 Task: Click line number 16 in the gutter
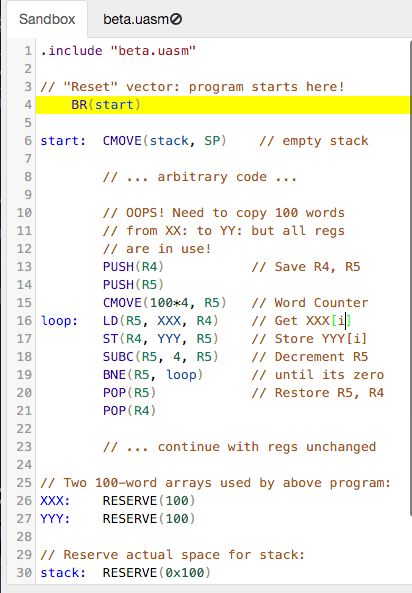point(24,321)
